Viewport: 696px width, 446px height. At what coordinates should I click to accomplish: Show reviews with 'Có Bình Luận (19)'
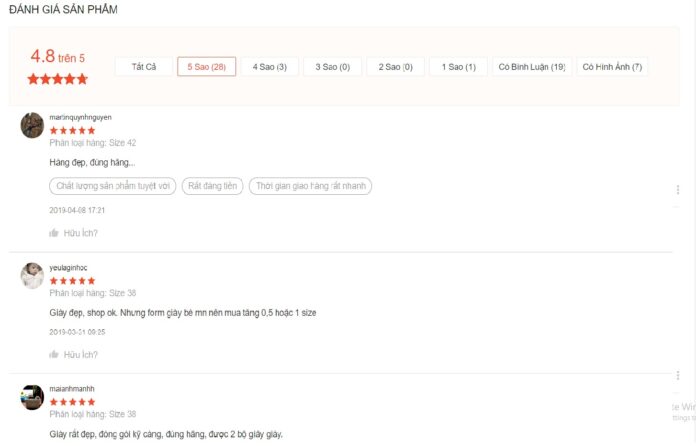532,67
